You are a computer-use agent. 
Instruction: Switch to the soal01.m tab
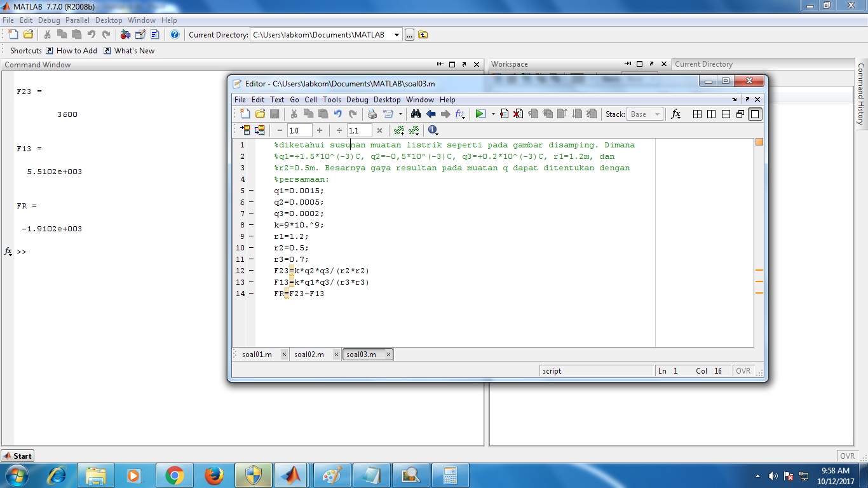coord(257,355)
